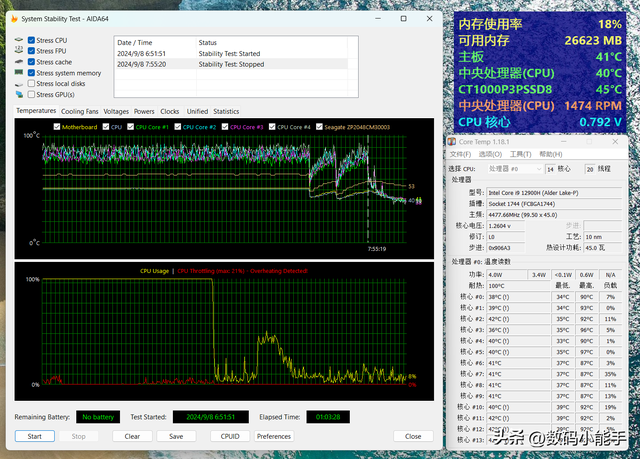Select the Stability Test: Started log row

click(x=232, y=53)
